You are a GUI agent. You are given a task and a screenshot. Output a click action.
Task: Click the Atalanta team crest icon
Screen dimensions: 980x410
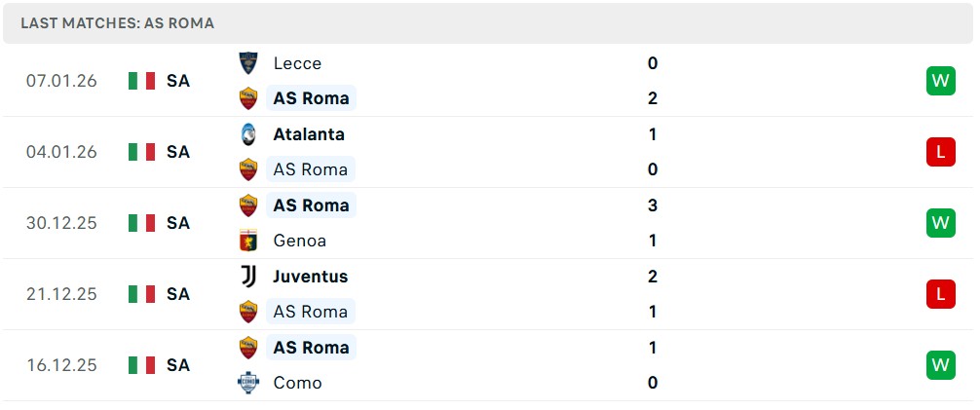248,134
